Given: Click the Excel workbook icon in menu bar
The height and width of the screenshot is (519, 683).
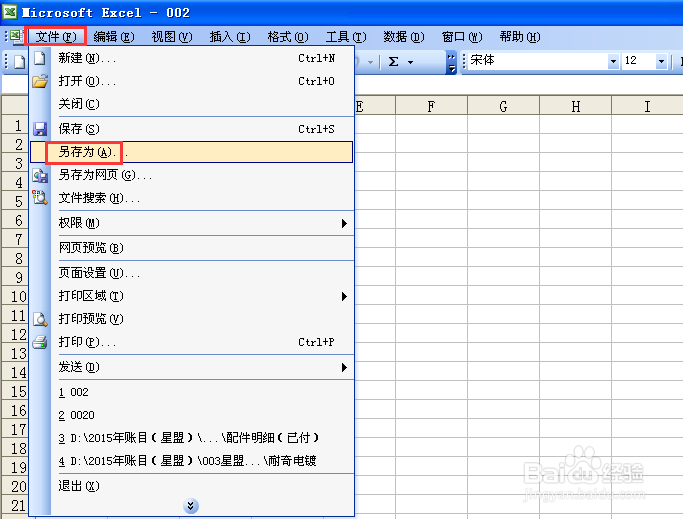Looking at the screenshot, I should [x=16, y=37].
